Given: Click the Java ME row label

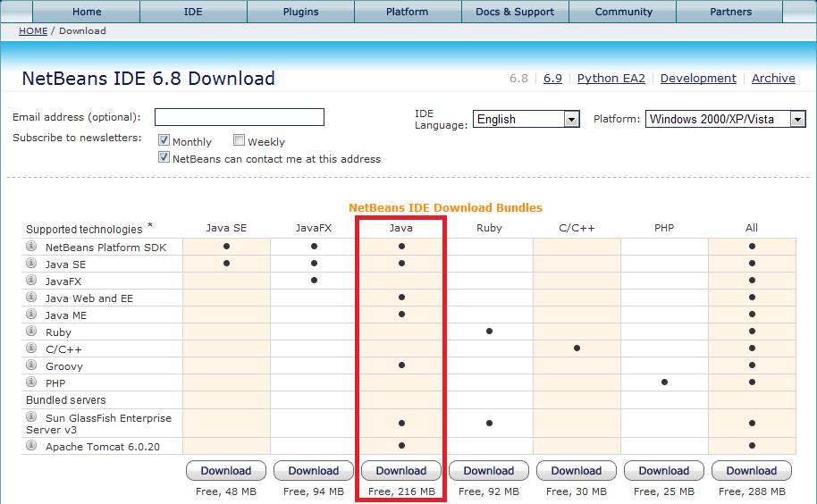Looking at the screenshot, I should click(x=66, y=315).
